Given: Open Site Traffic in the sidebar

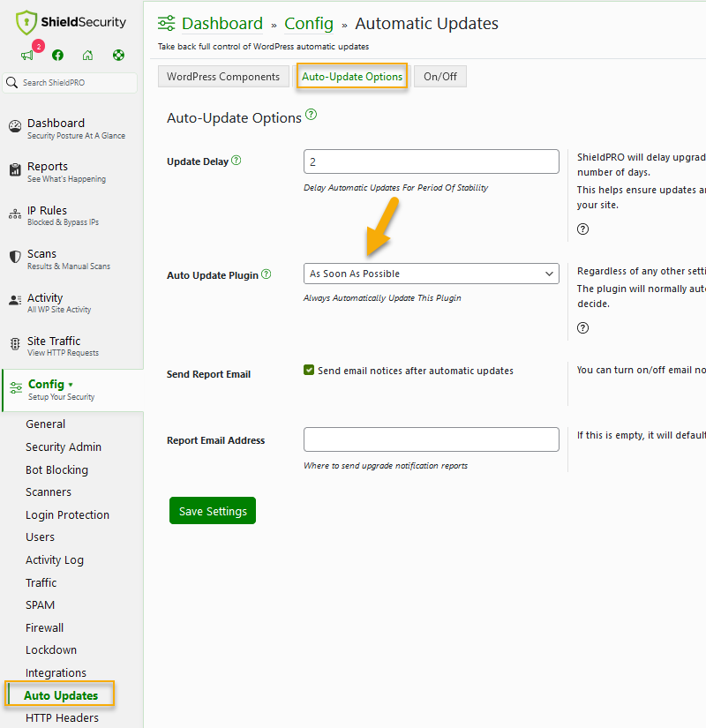Looking at the screenshot, I should [x=54, y=341].
